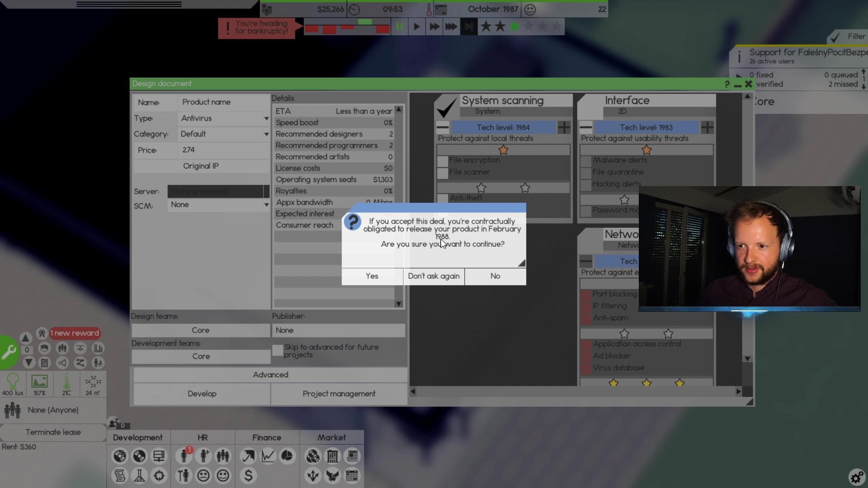Open the pie chart icon in Finance

coord(287,456)
